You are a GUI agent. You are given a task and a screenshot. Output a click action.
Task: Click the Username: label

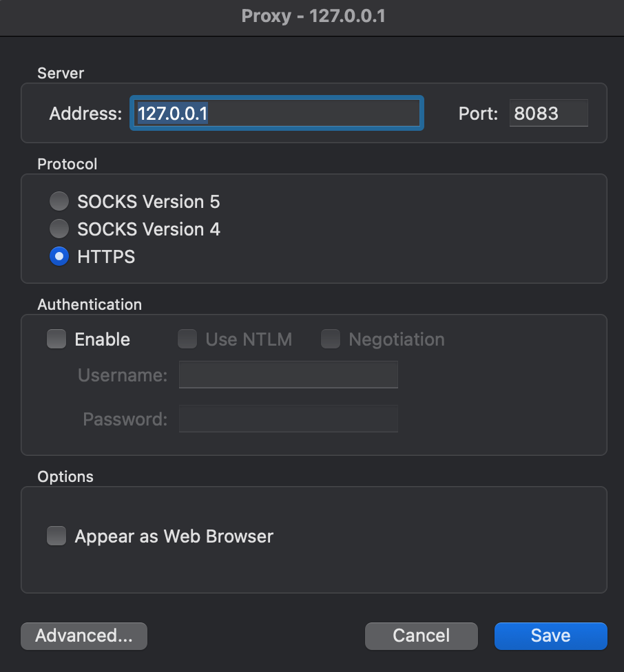click(123, 375)
